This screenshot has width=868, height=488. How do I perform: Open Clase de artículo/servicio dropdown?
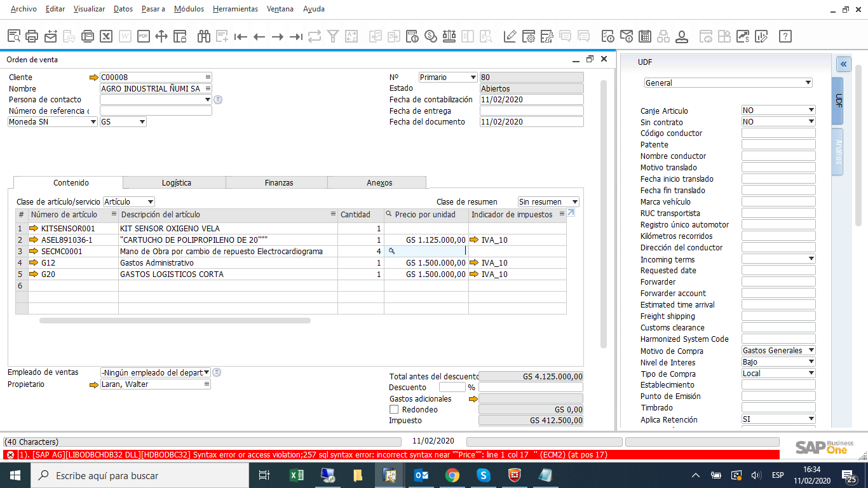pos(151,202)
